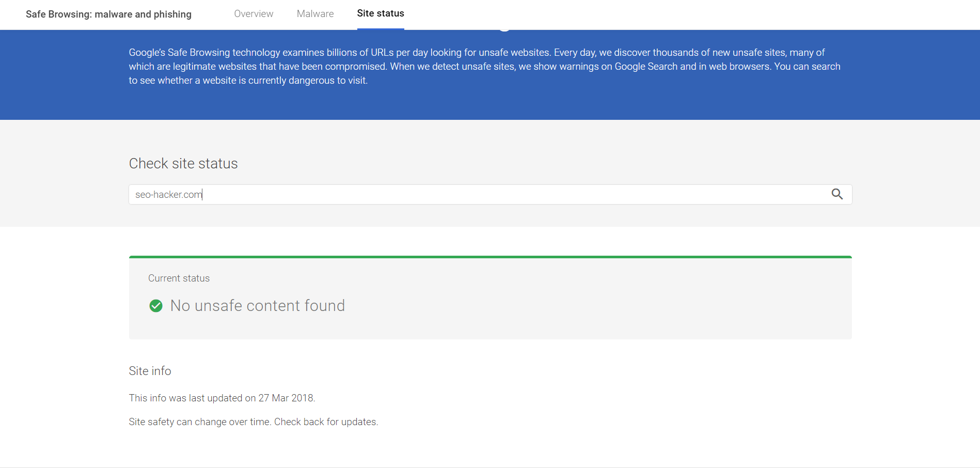Click the green checkmark status icon
Image resolution: width=980 pixels, height=468 pixels.
point(156,306)
